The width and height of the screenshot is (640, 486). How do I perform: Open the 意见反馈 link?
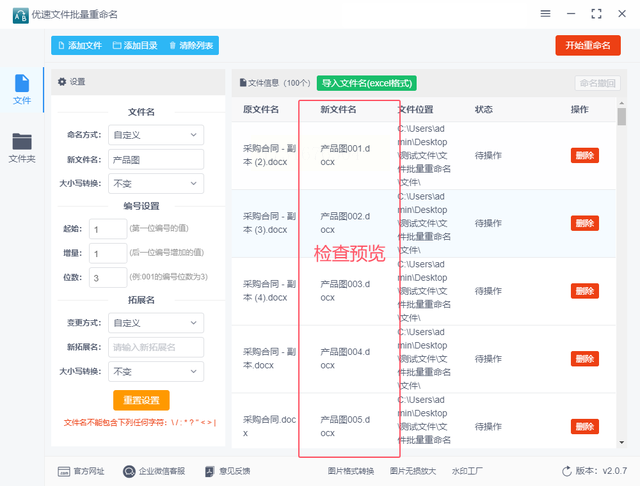pyautogui.click(x=227, y=471)
